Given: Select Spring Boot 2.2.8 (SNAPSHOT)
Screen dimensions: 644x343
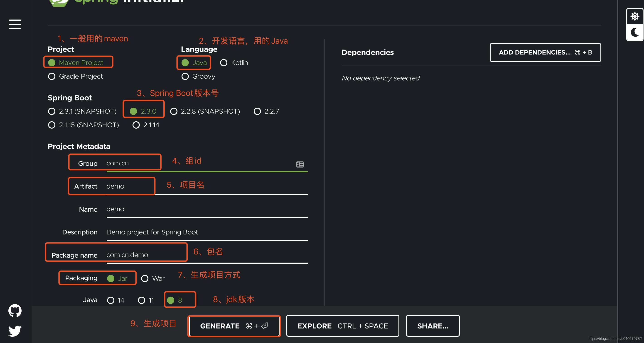Looking at the screenshot, I should point(205,111).
